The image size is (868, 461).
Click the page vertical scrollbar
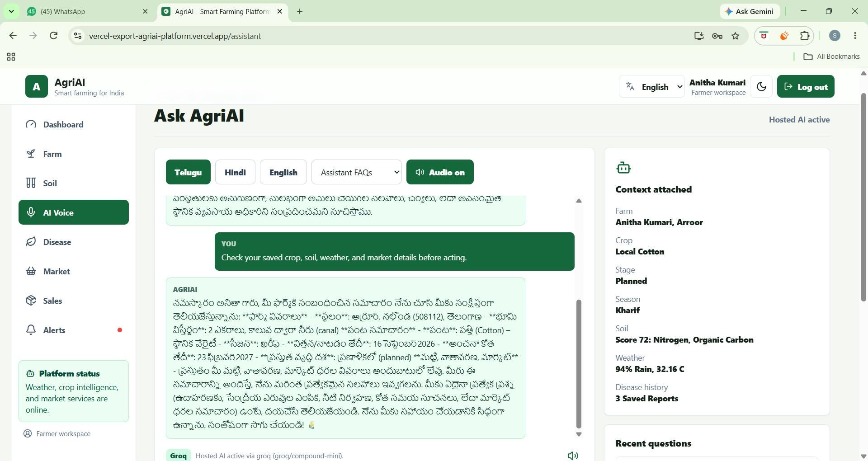point(863,198)
